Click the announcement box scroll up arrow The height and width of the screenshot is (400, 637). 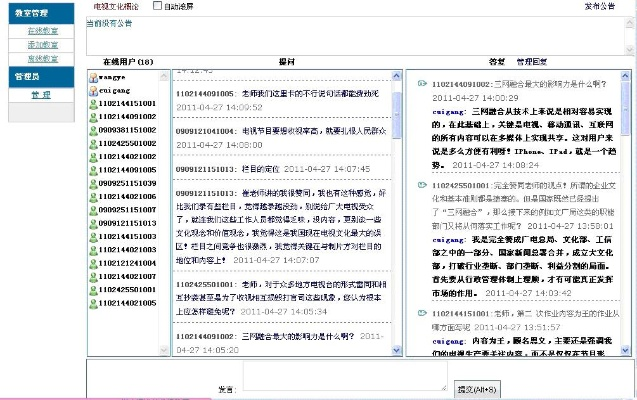630,24
